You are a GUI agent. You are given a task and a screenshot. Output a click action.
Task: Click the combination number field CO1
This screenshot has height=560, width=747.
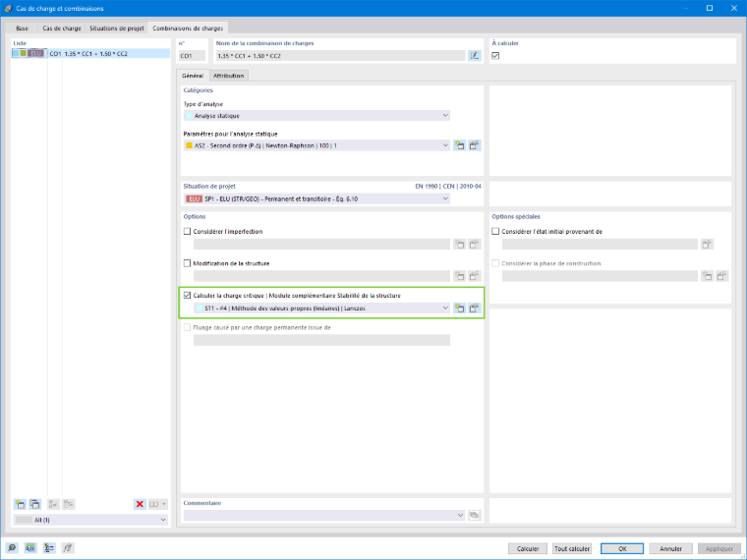pos(193,56)
